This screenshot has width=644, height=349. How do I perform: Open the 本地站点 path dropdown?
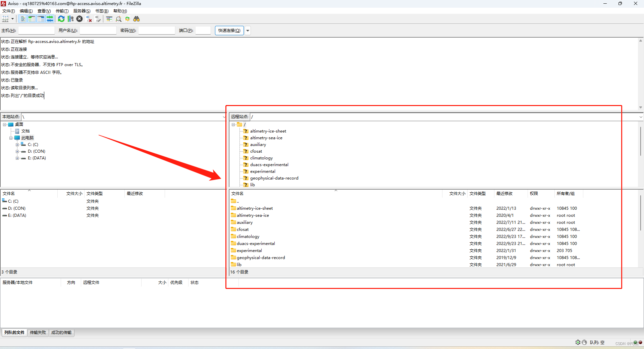click(x=224, y=117)
